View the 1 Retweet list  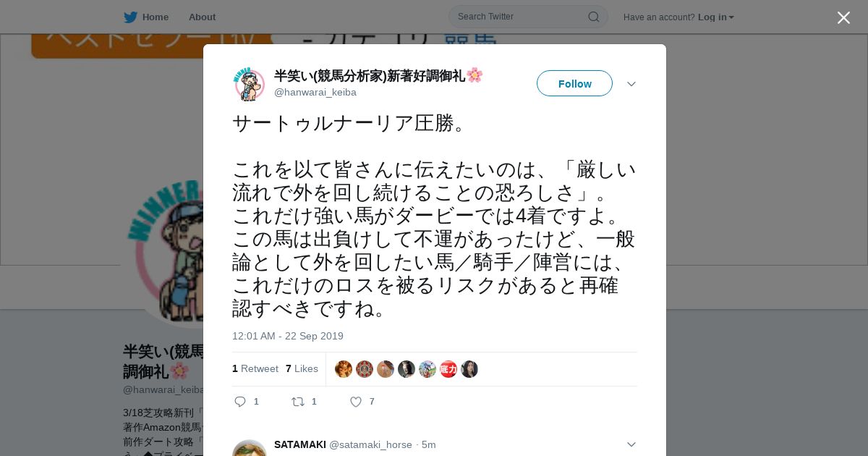tap(255, 368)
